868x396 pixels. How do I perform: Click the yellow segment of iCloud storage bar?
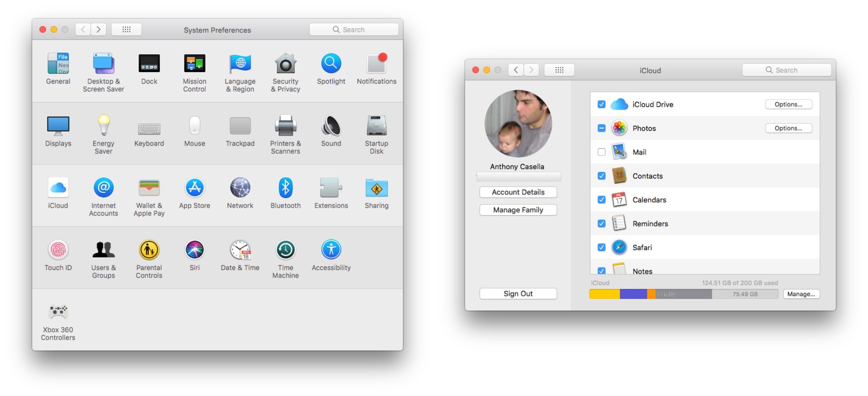605,294
